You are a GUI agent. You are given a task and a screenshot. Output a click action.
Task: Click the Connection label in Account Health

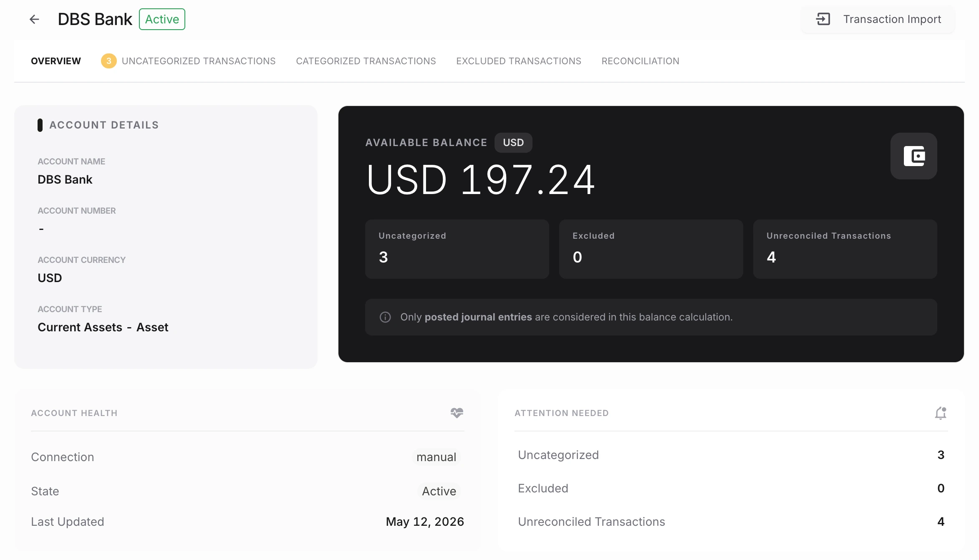[x=63, y=457]
